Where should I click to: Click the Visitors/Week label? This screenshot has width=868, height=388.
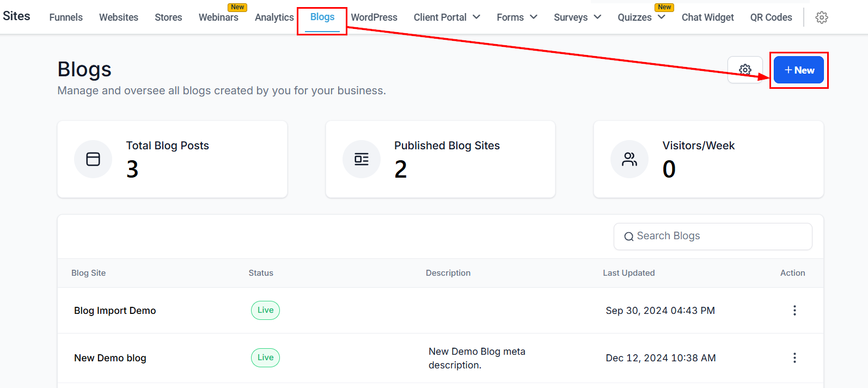(699, 145)
